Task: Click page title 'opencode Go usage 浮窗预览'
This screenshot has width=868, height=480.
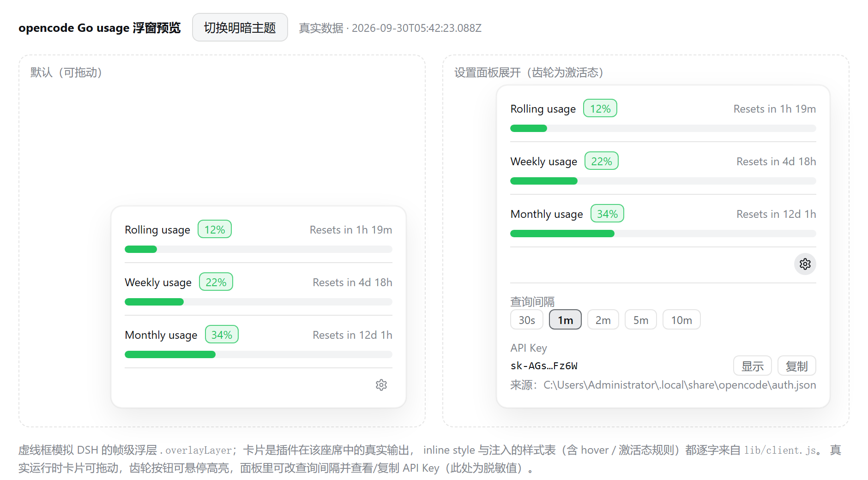Action: 99,28
